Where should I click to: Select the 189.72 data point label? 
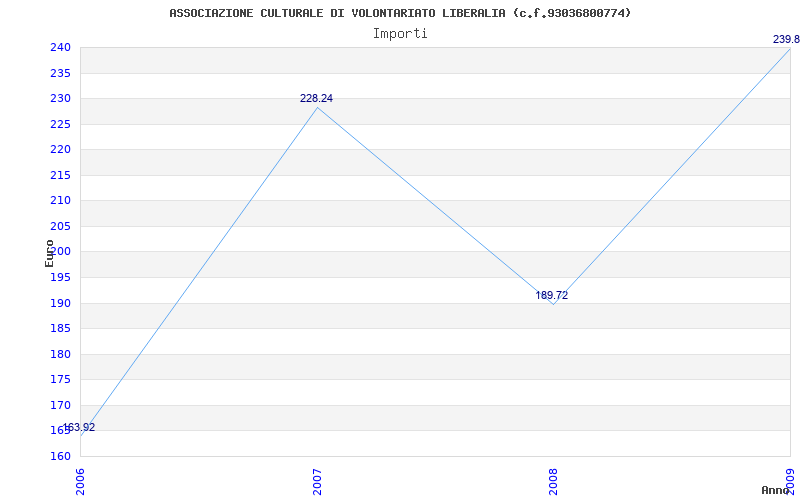pyautogui.click(x=552, y=295)
